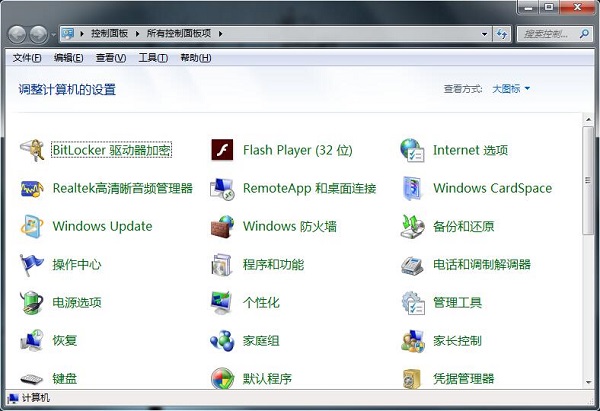This screenshot has width=600, height=411.
Task: Click the Flash Player red icon
Action: (222, 150)
